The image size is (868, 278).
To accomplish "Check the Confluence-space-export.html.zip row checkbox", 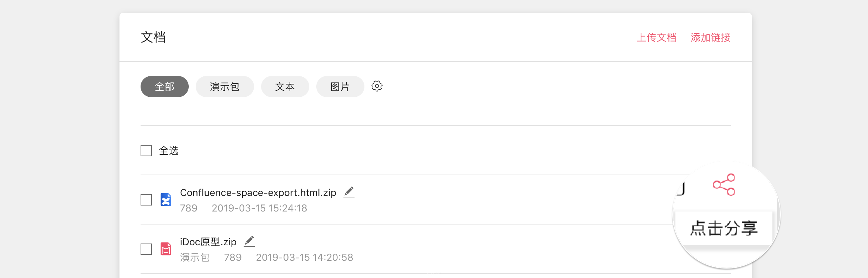I will tap(146, 200).
